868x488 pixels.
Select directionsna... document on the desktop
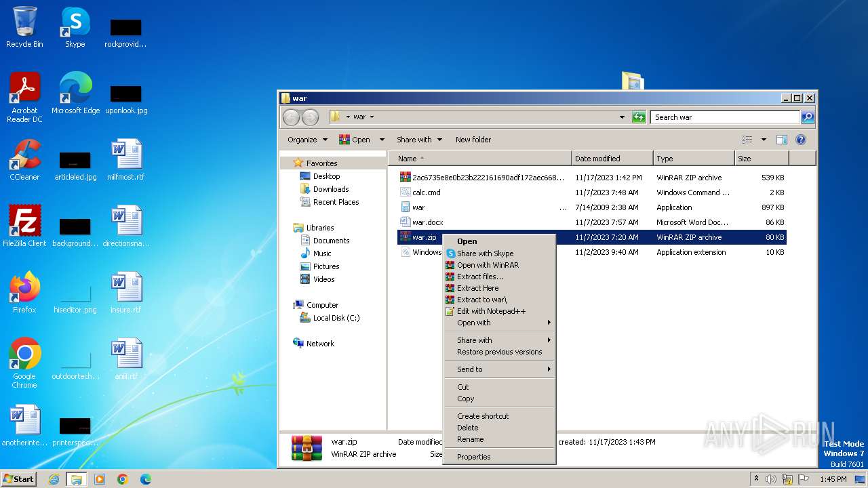point(126,226)
